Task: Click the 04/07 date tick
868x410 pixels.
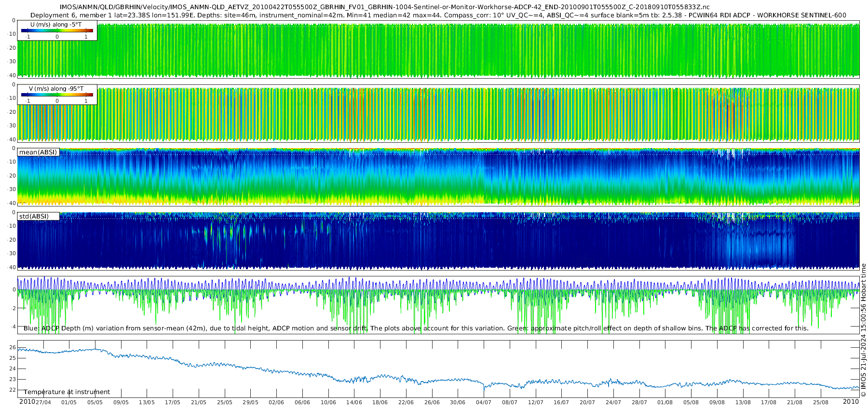Action: pyautogui.click(x=484, y=402)
